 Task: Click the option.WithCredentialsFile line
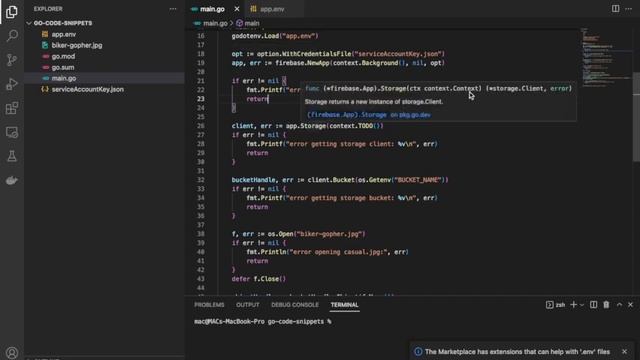click(338, 54)
